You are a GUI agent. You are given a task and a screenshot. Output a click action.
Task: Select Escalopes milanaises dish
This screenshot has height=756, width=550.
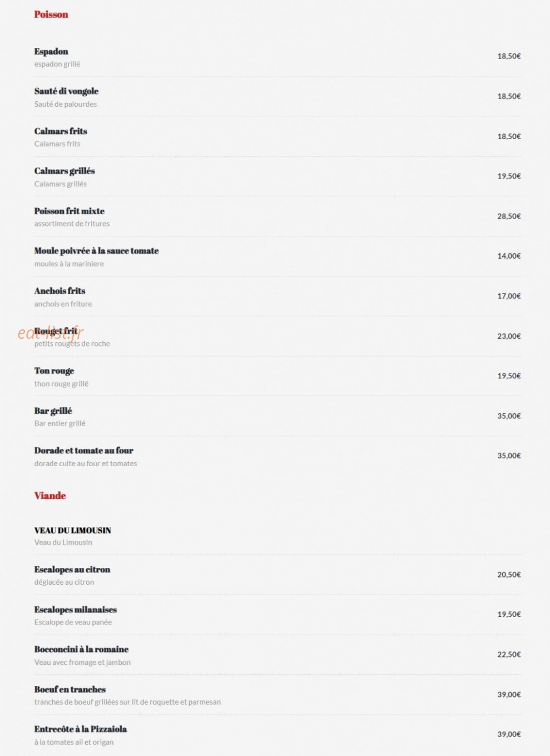[x=76, y=610]
